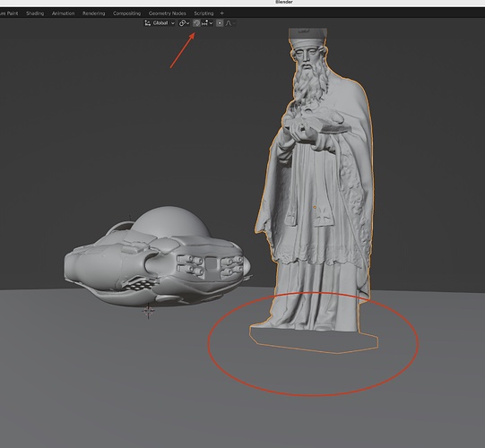The width and height of the screenshot is (485, 448).
Task: Open the proportional editing falloff menu
Action: pos(230,23)
